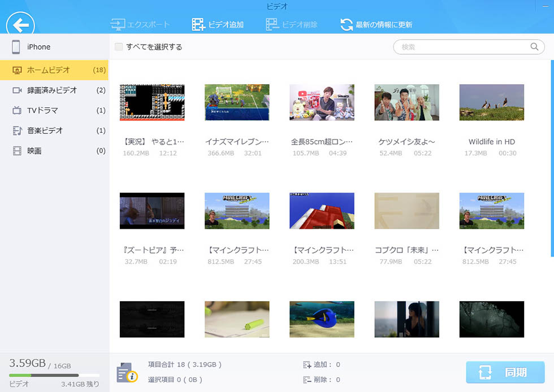The image size is (554, 392).
Task: Select ホームビデオ category
Action: [54, 70]
